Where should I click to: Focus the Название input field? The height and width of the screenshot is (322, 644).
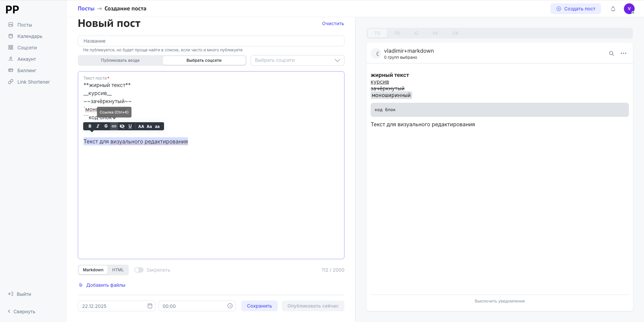pos(211,41)
